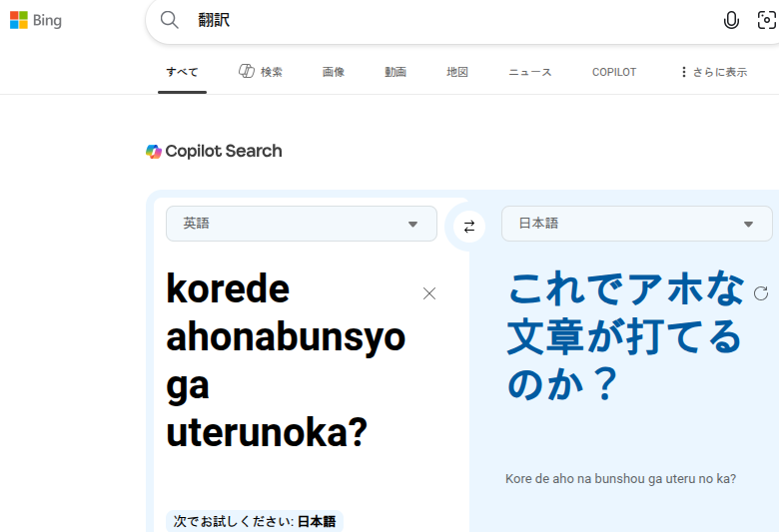Viewport: 779px width, 532px height.
Task: Clear the source text with X
Action: pyautogui.click(x=429, y=293)
